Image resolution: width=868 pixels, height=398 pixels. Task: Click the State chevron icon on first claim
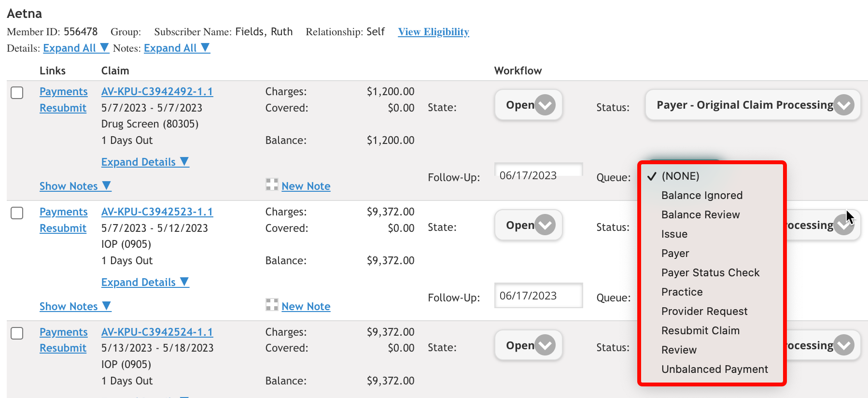click(545, 105)
